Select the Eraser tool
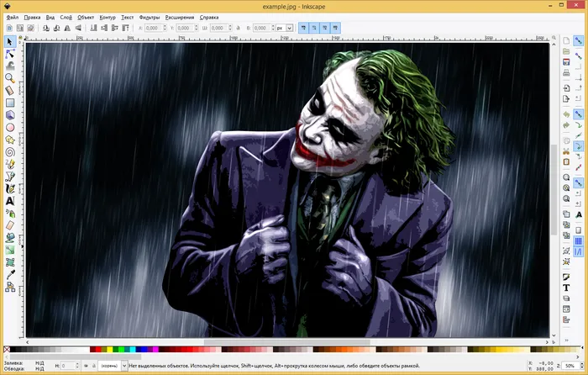Screen dimensions: 588x375 coord(10,225)
